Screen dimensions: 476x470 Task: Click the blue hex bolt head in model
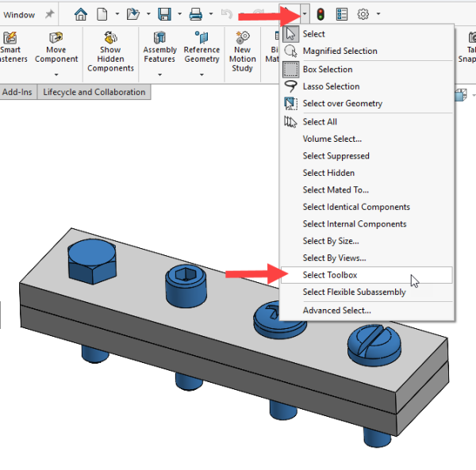coord(93,259)
